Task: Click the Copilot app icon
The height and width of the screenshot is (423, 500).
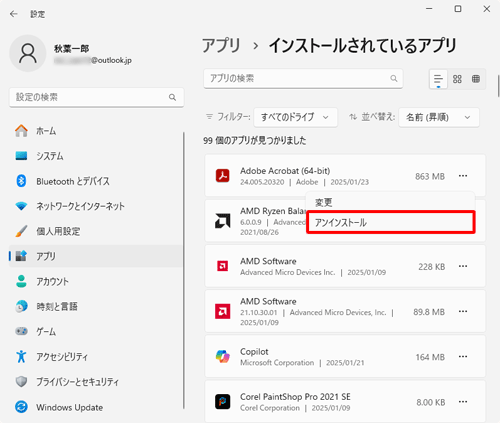Action: click(223, 356)
